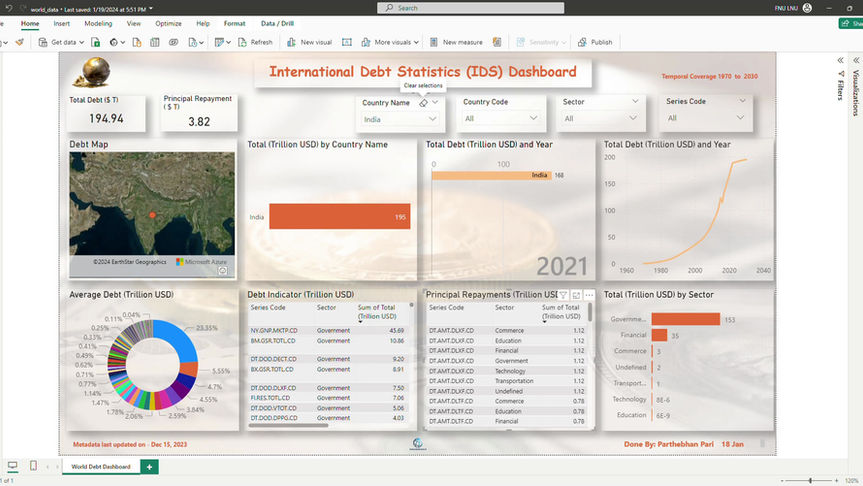Open the View ribbon tab
Viewport: 863px width, 486px height.
click(134, 24)
